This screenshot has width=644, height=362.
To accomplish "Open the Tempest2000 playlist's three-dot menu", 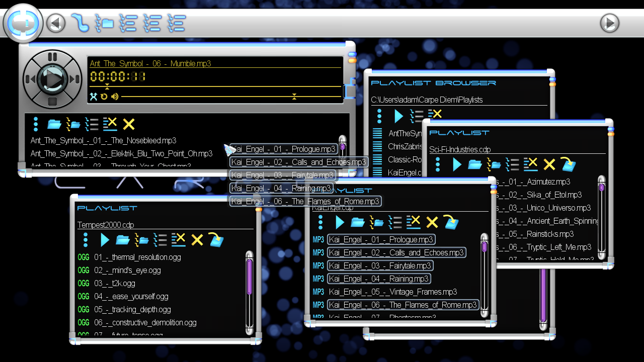I will pos(86,240).
